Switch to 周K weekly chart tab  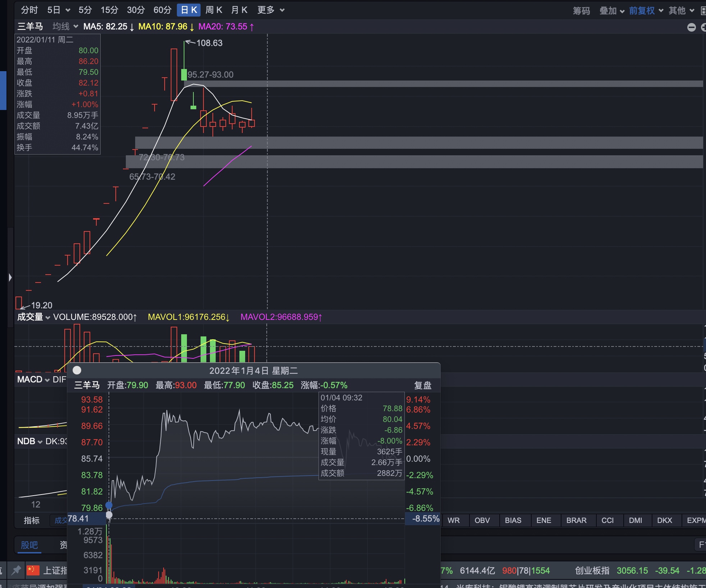coord(214,10)
